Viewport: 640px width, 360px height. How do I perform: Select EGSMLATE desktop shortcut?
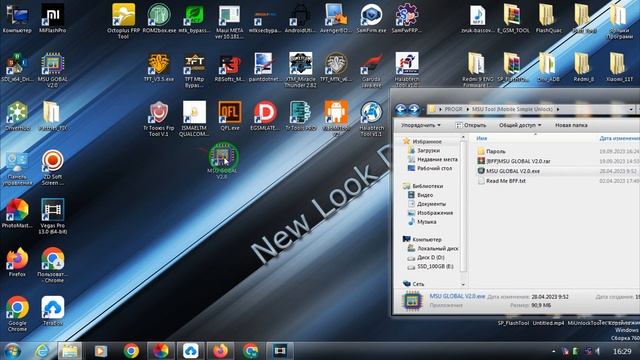(x=265, y=116)
